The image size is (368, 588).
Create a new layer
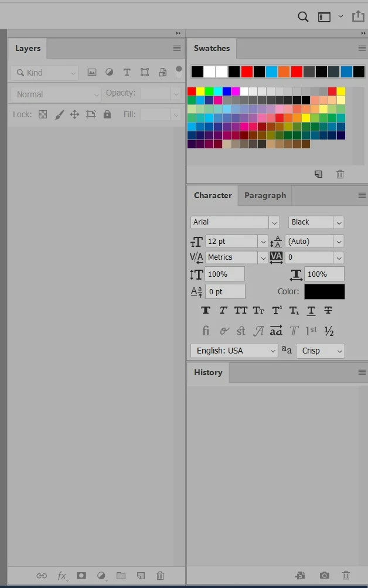click(141, 575)
